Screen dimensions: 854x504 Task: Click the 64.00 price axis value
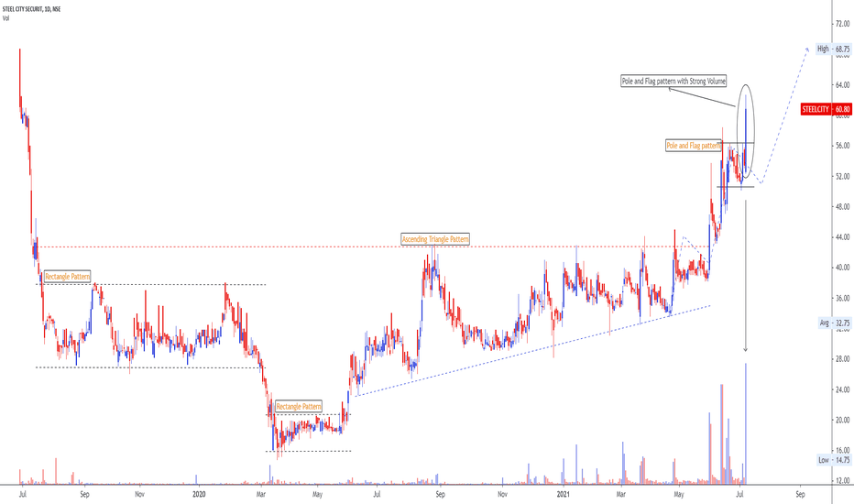pos(842,85)
